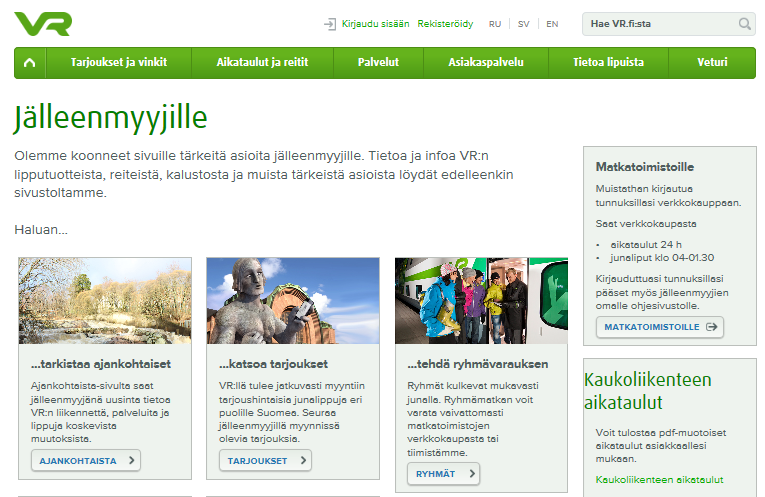Click the river landscape thumbnail

point(105,301)
